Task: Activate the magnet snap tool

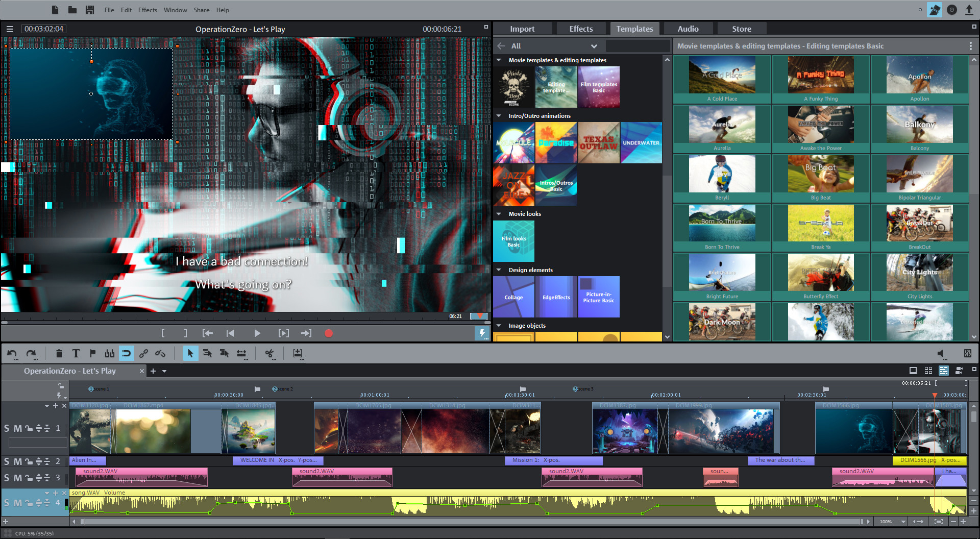Action: coord(127,353)
